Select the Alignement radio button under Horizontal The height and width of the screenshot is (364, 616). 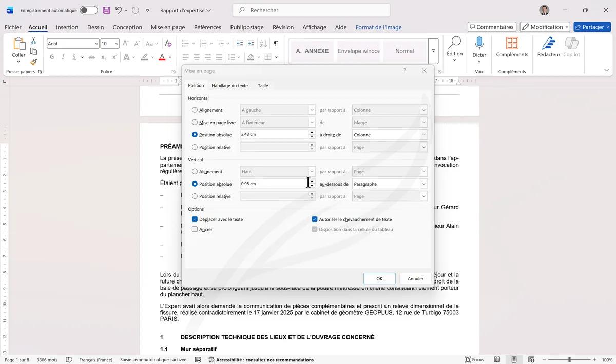[195, 110]
